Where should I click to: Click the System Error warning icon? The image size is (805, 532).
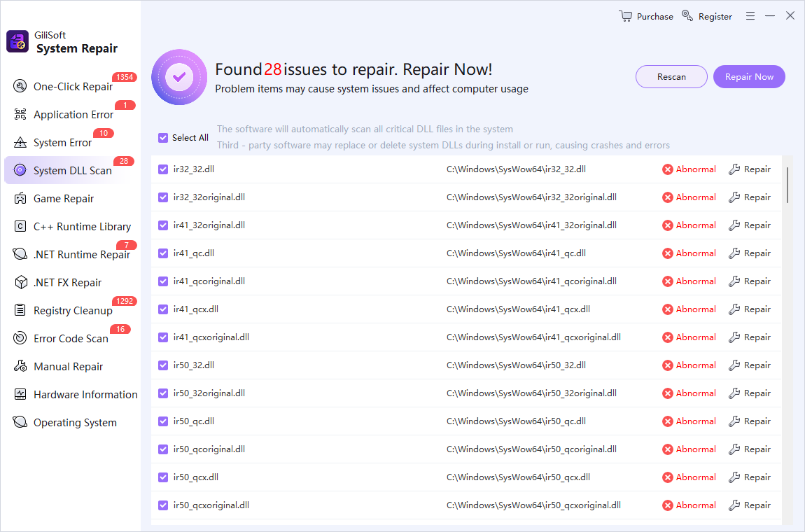click(x=20, y=142)
